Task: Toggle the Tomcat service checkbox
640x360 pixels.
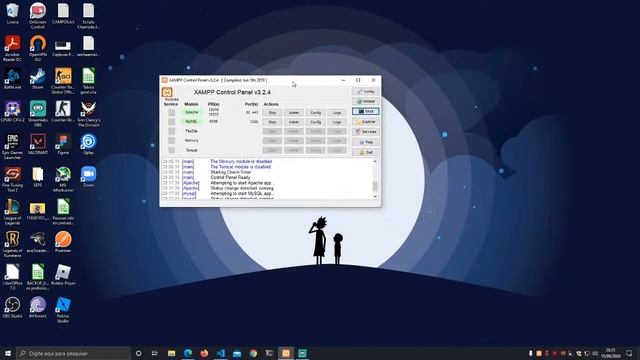Action: 171,150
